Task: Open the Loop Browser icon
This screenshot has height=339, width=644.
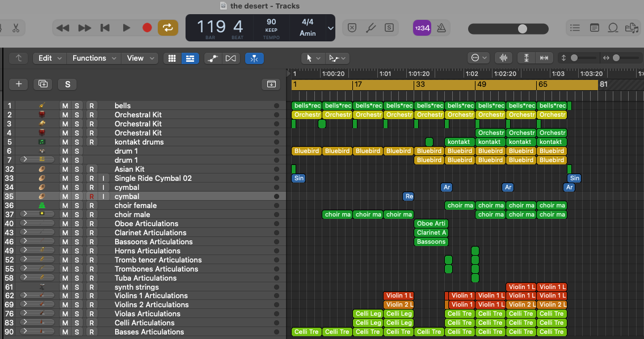Action: [613, 27]
